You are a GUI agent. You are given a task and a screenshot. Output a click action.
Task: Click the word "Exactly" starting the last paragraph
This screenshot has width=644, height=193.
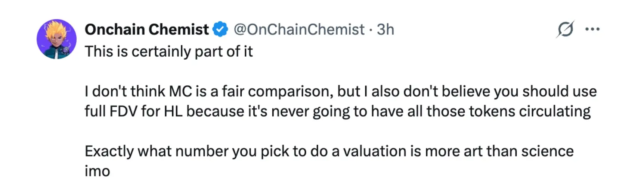tap(109, 151)
